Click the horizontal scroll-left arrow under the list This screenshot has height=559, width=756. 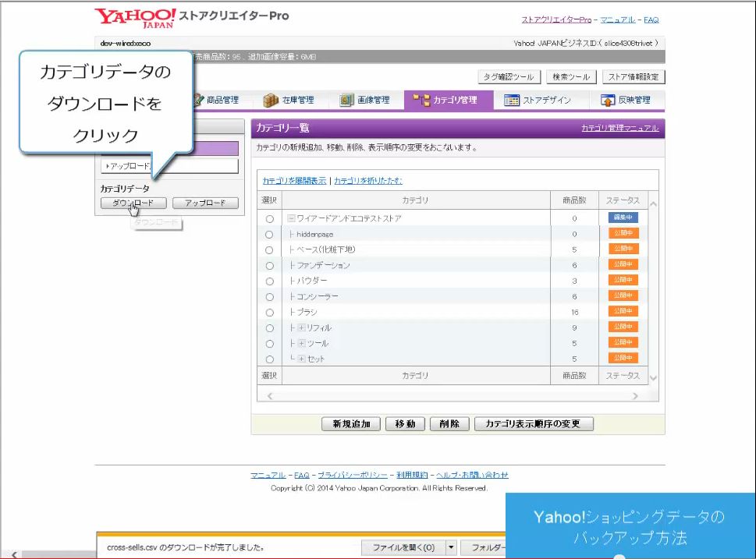(x=270, y=396)
